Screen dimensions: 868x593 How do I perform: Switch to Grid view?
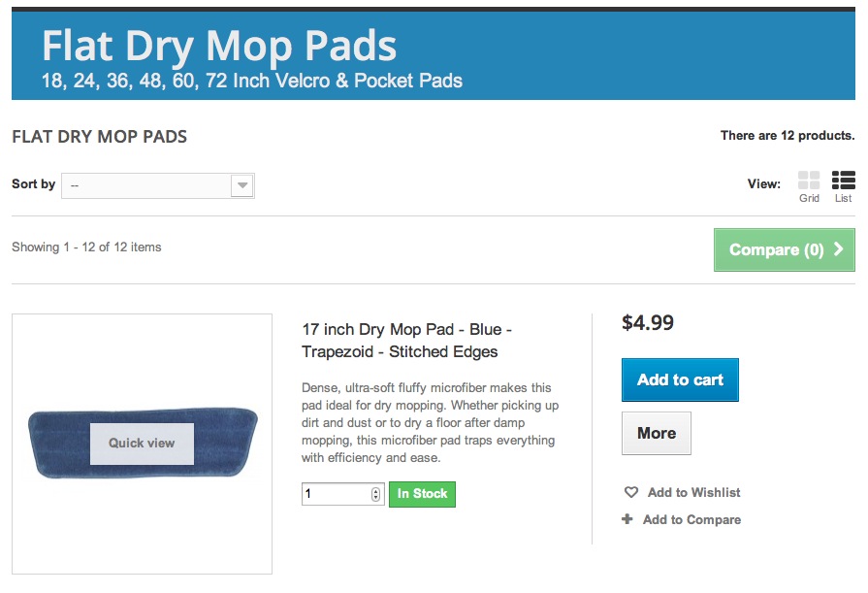coord(809,181)
